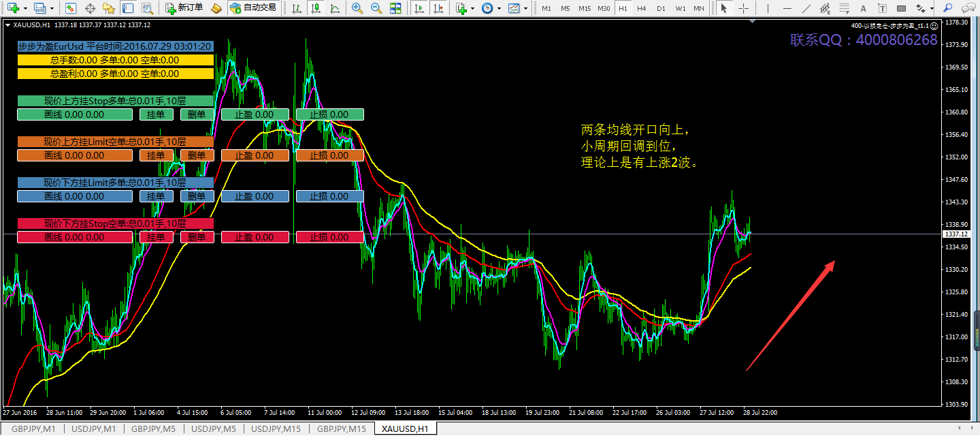Open the Templates icon
The width and height of the screenshot is (980, 436).
coord(514,8)
